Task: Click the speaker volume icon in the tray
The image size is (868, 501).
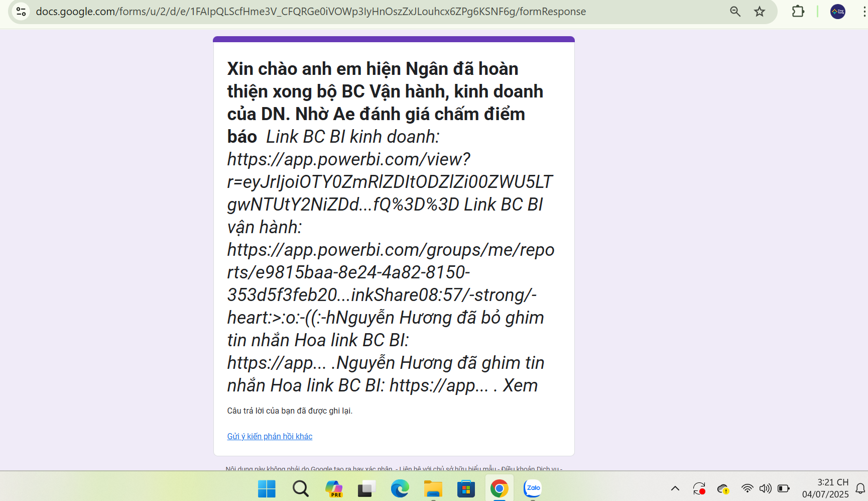Action: (x=765, y=488)
